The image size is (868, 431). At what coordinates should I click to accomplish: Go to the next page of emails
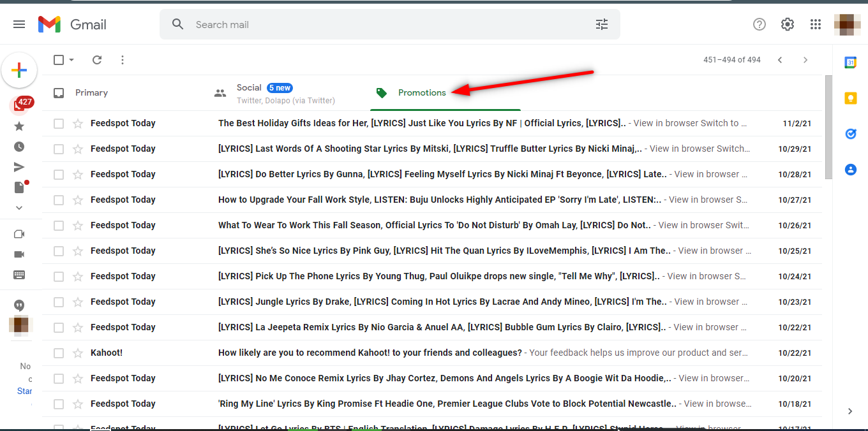[x=805, y=59]
